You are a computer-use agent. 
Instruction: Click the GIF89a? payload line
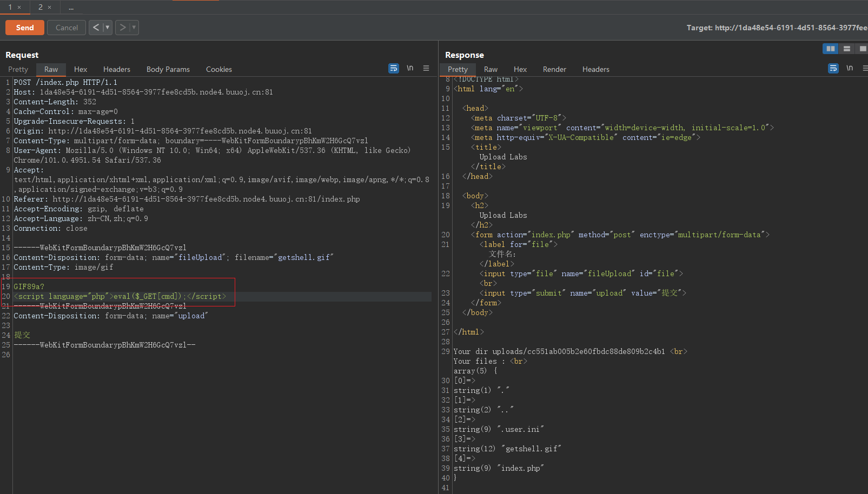(29, 286)
